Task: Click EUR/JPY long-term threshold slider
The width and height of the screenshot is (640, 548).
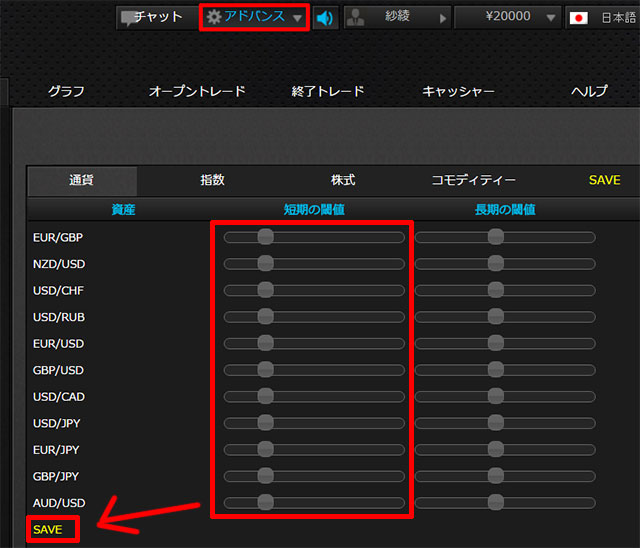Action: click(x=505, y=449)
